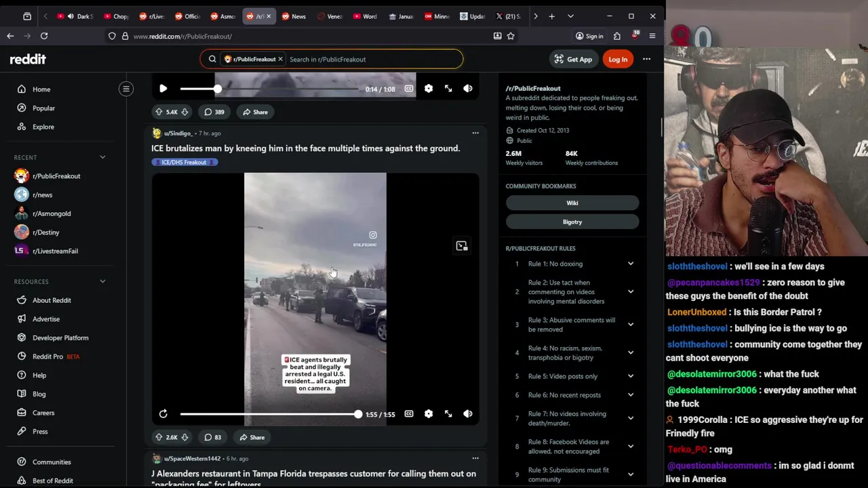This screenshot has height=488, width=868.
Task: Expand Rule 6: No recent reposts
Action: [631, 395]
